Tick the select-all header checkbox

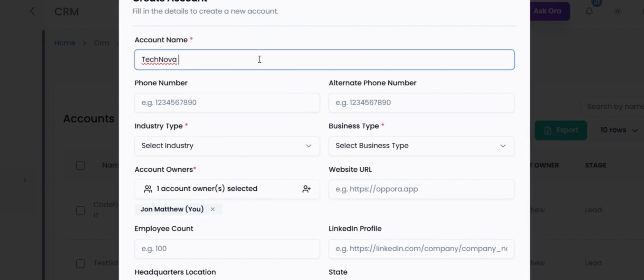(x=80, y=166)
